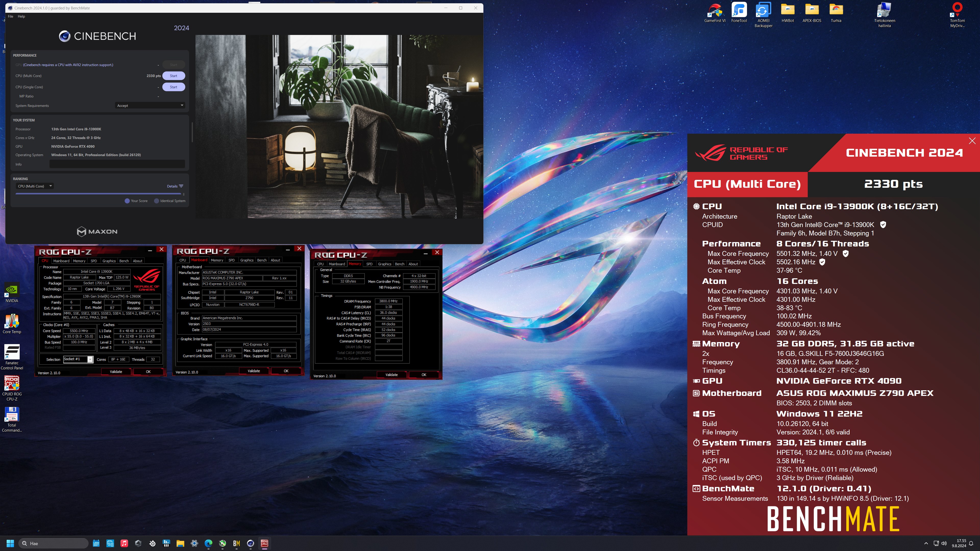Expand System Requirements Accept dropdown
Viewport: 980px width, 551px height.
150,105
